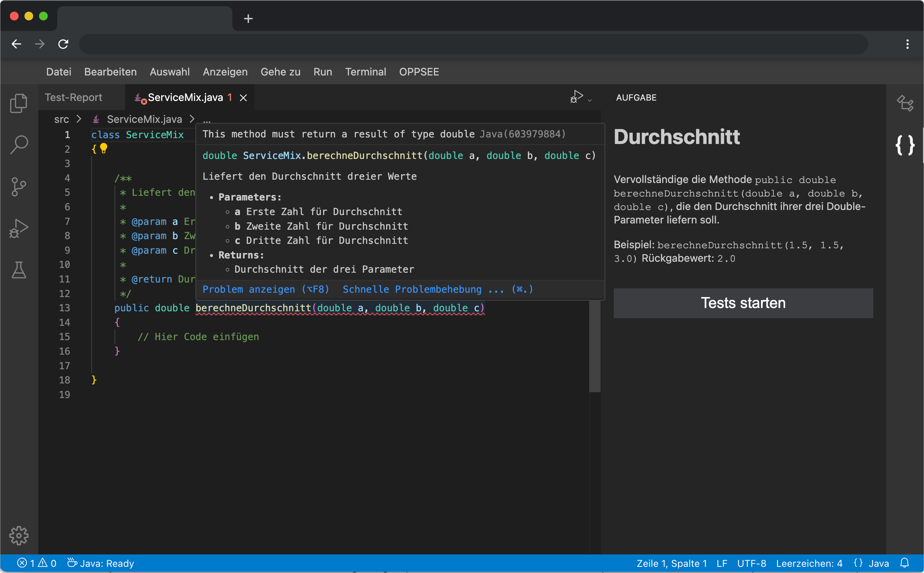Switch to the Test-Report tab

(74, 97)
